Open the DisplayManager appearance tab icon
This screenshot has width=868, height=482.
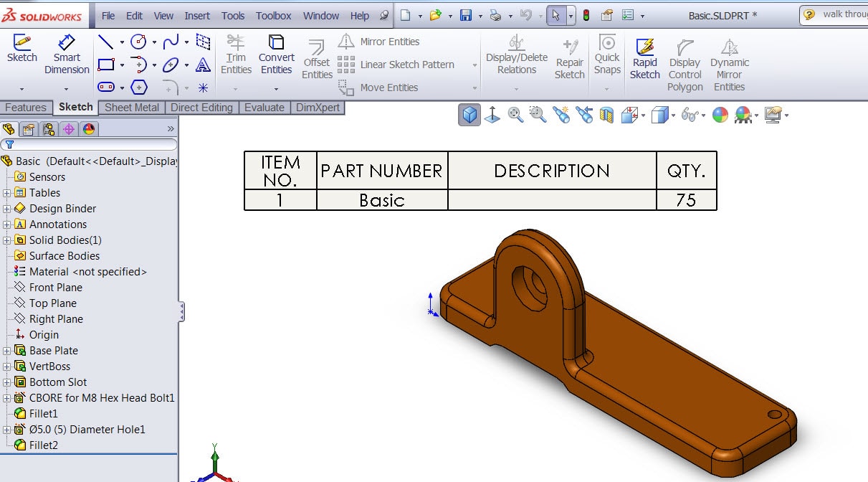(89, 129)
